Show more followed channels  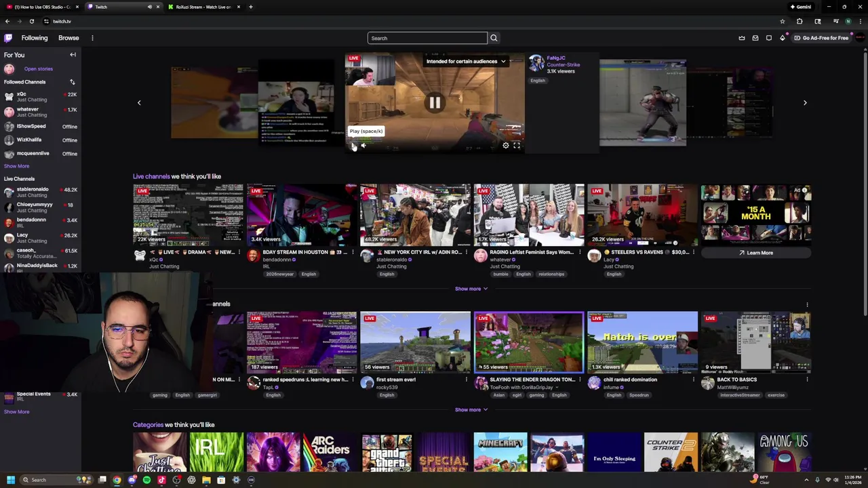[16, 166]
